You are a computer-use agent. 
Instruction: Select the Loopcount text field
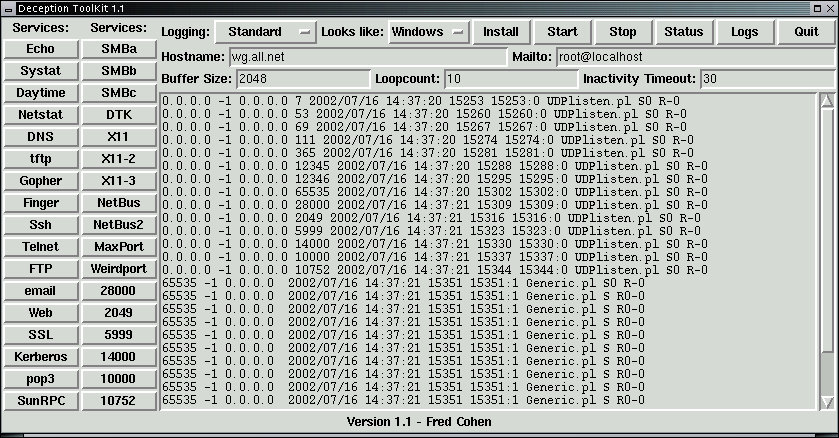click(x=508, y=79)
